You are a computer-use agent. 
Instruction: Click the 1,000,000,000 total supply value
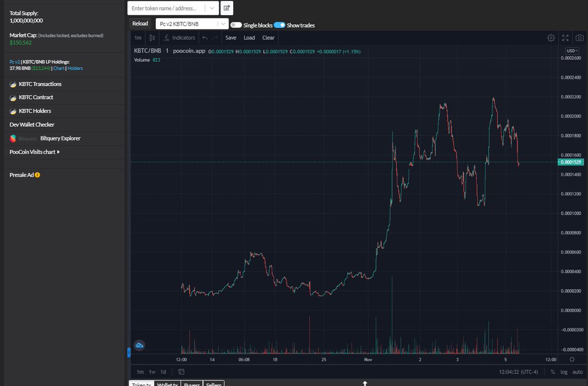tap(26, 21)
